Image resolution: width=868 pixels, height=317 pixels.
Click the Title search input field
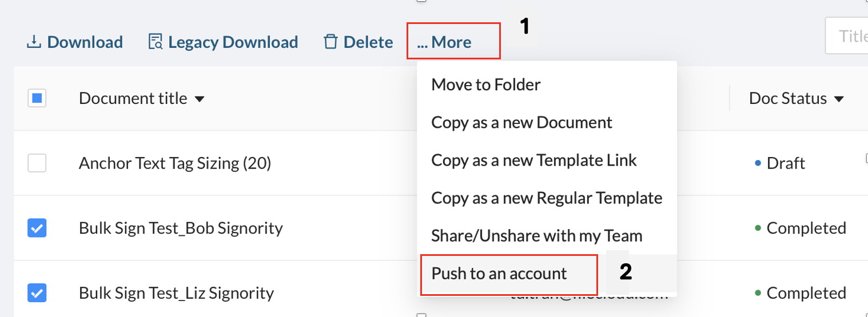[x=846, y=36]
